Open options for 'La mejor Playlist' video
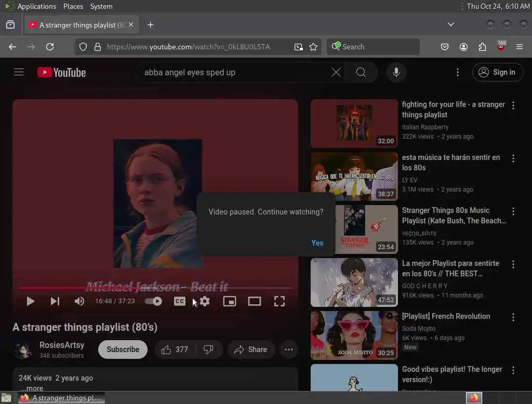This screenshot has width=532, height=404. pos(513,264)
